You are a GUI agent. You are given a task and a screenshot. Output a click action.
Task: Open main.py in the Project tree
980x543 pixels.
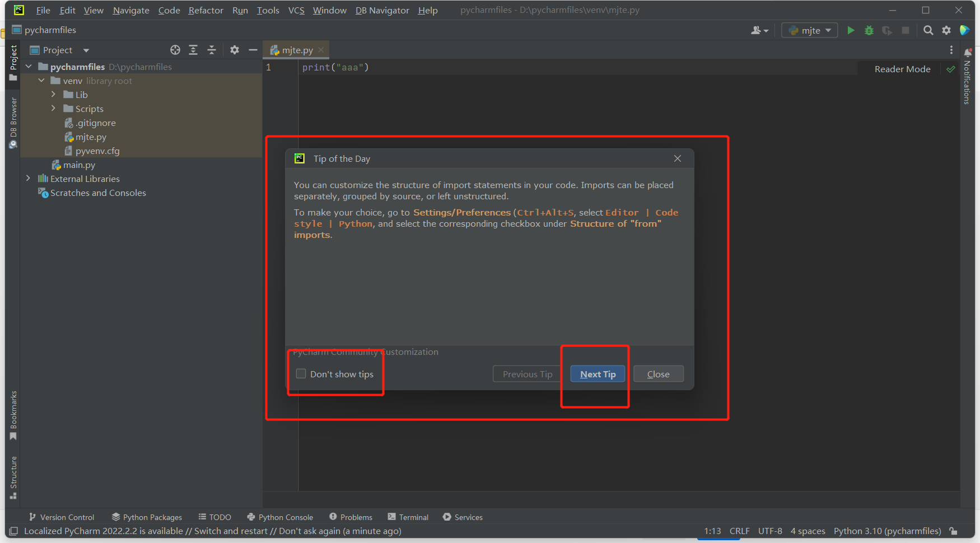pos(79,165)
